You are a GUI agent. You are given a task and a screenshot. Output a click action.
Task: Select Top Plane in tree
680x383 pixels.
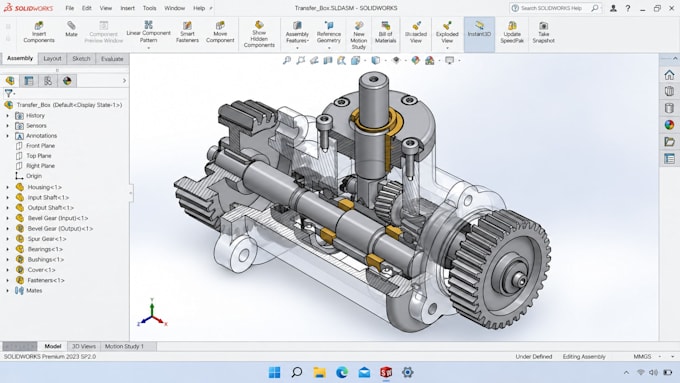pos(39,156)
